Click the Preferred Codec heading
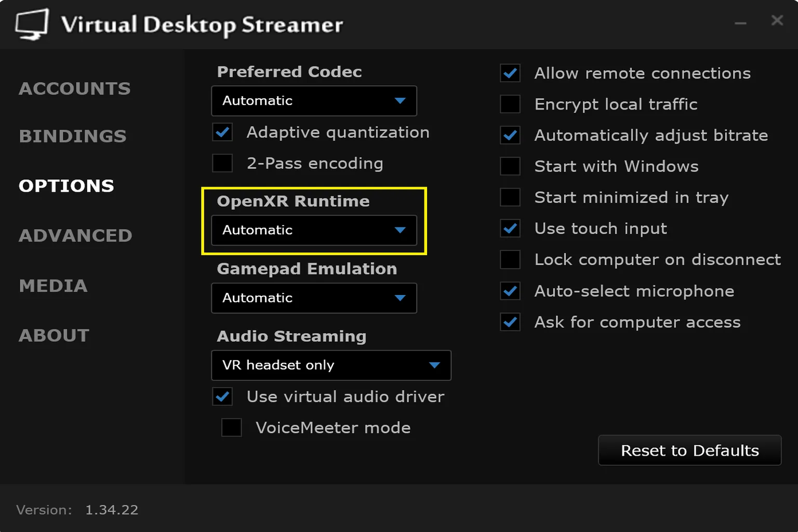 (x=289, y=72)
